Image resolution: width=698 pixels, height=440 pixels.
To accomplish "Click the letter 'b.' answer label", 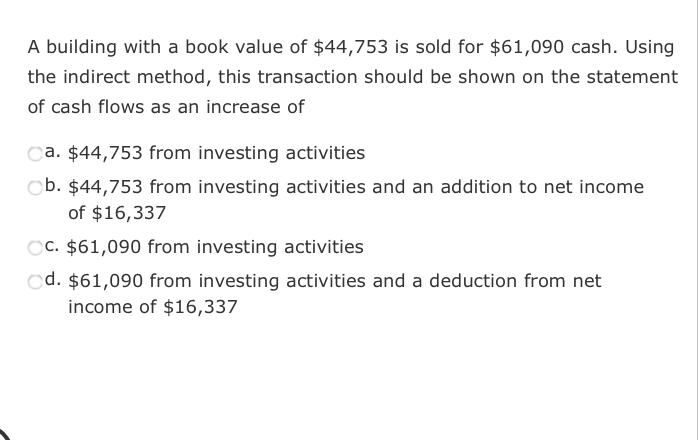I will coord(52,187).
